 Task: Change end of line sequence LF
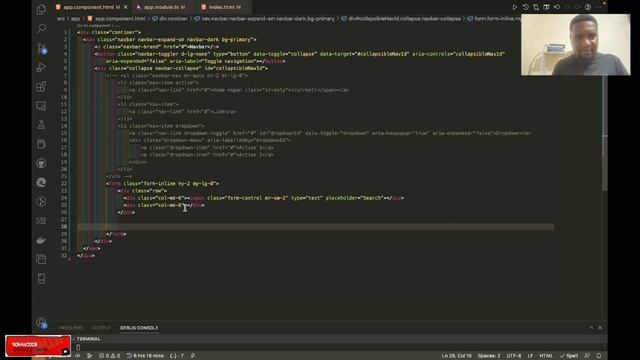530,356
